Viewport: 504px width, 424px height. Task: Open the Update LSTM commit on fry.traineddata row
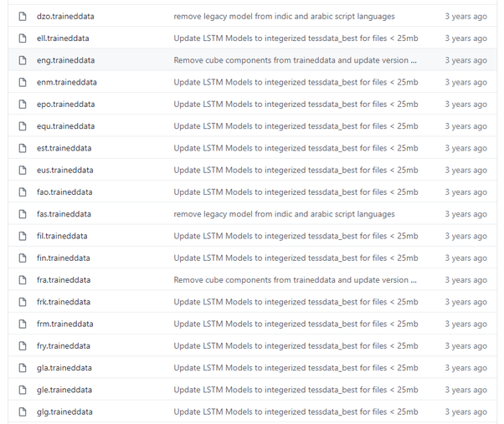296,346
